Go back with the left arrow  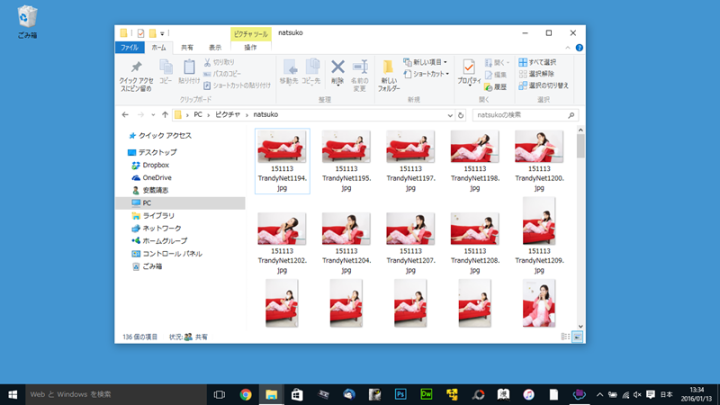(x=125, y=115)
